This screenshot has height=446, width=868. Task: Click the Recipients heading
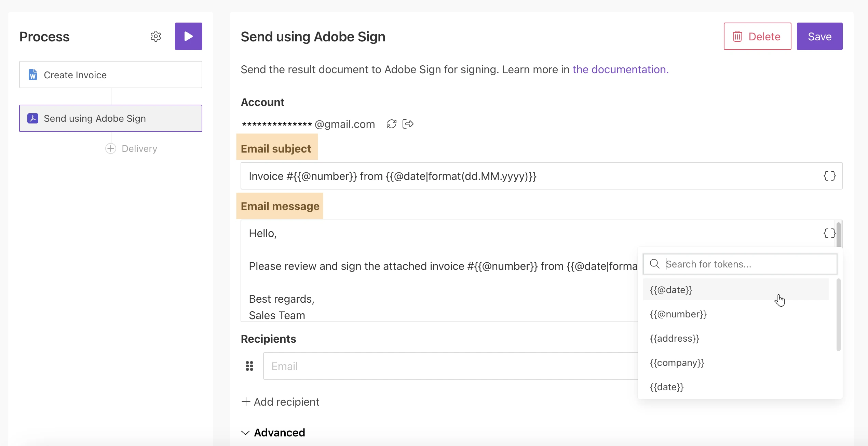268,339
